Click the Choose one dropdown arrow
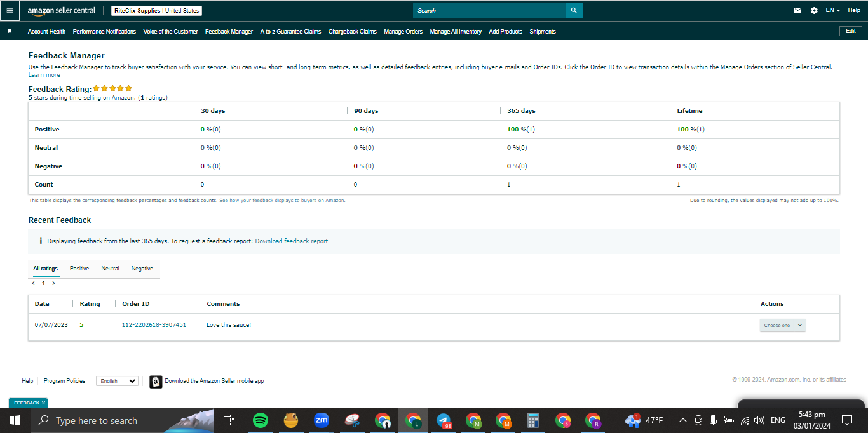Screen dimensions: 868x433 (x=800, y=325)
